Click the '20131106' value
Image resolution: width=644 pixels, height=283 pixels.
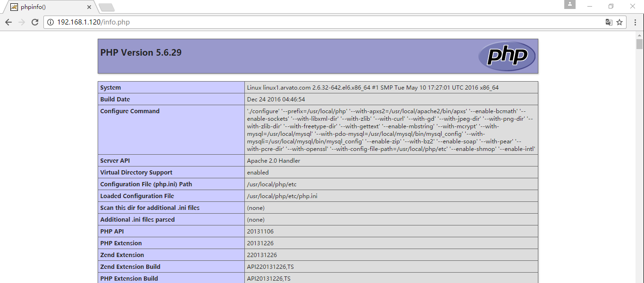(260, 232)
